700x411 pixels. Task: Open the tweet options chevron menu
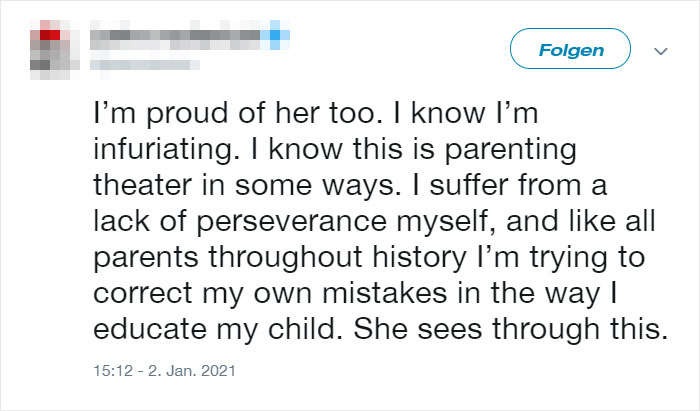point(661,51)
